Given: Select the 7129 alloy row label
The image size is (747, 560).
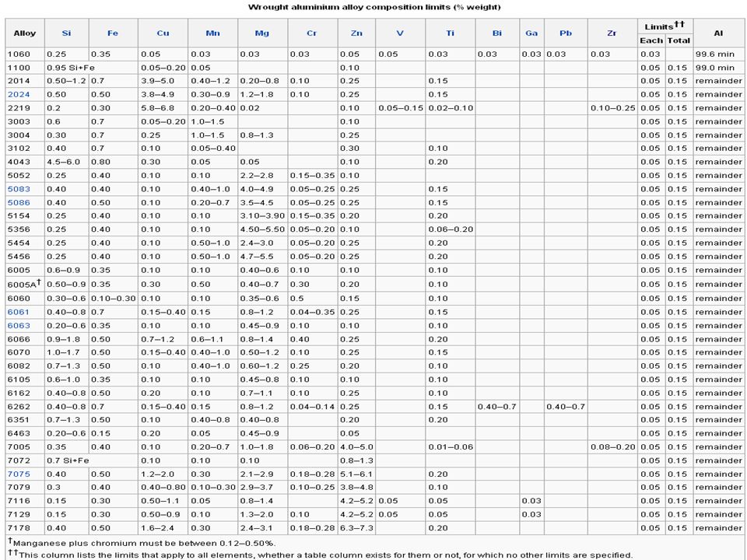Looking at the screenshot, I should (x=19, y=514).
